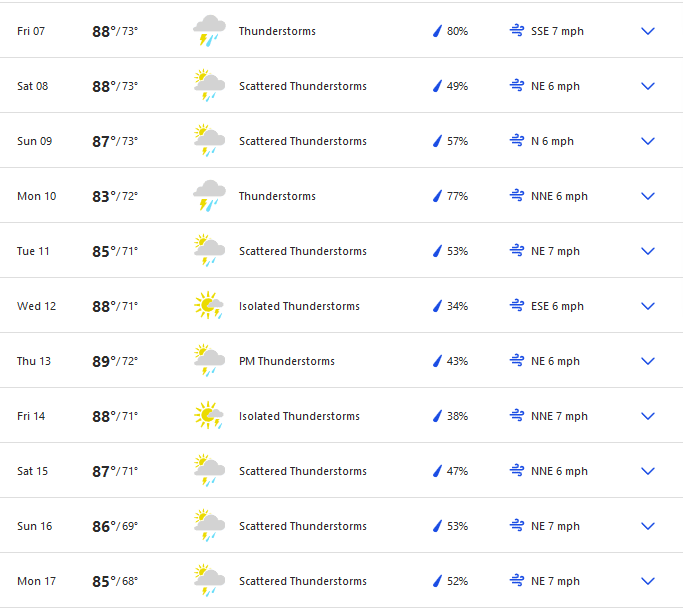Click the weather icon for Mon 10
Viewport: 683px width, 610px height.
pos(209,196)
